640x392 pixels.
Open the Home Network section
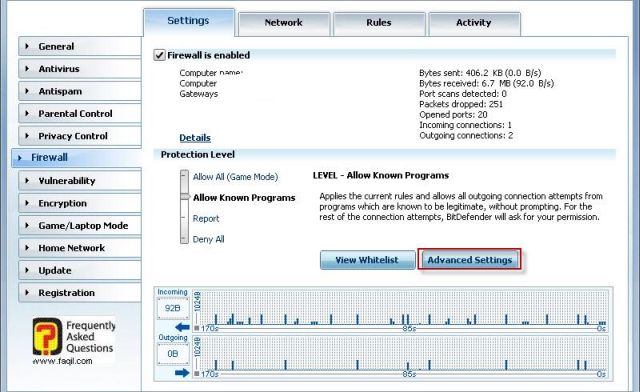point(80,248)
